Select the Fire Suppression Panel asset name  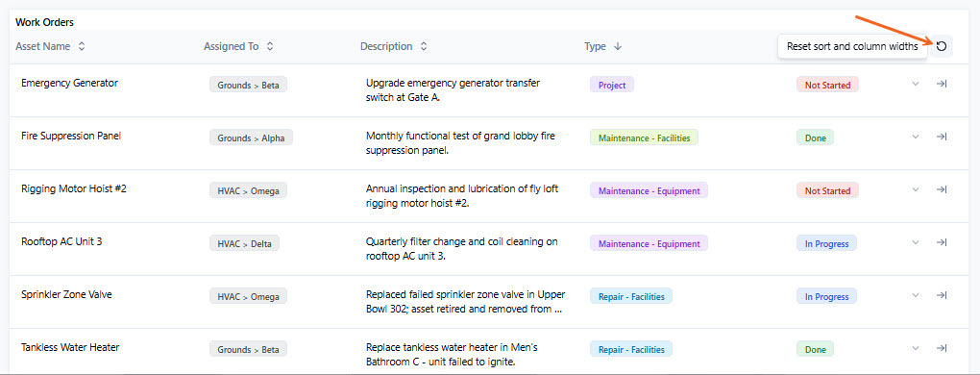coord(71,136)
